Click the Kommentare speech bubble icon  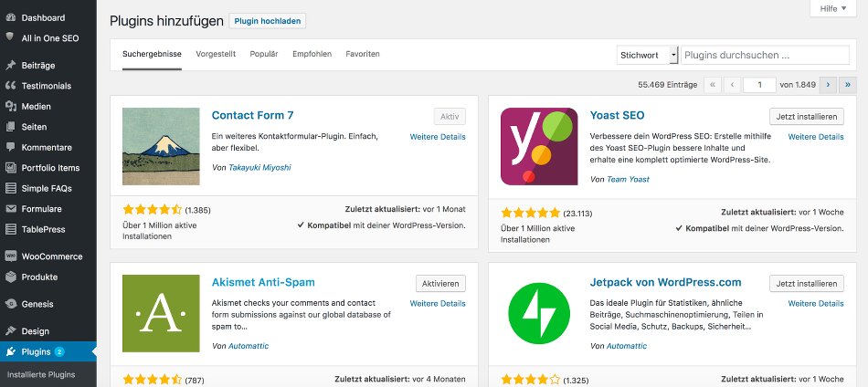point(10,147)
